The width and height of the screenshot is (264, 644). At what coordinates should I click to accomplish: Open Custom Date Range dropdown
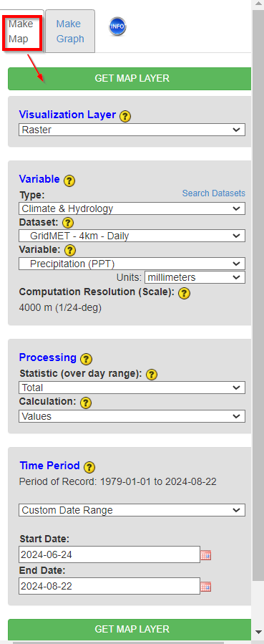point(132,510)
